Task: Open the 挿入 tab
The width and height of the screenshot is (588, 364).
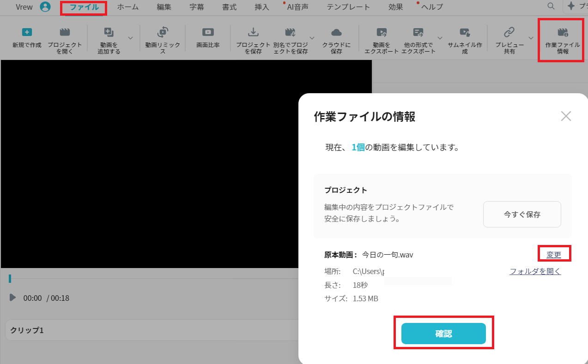Action: tap(262, 7)
